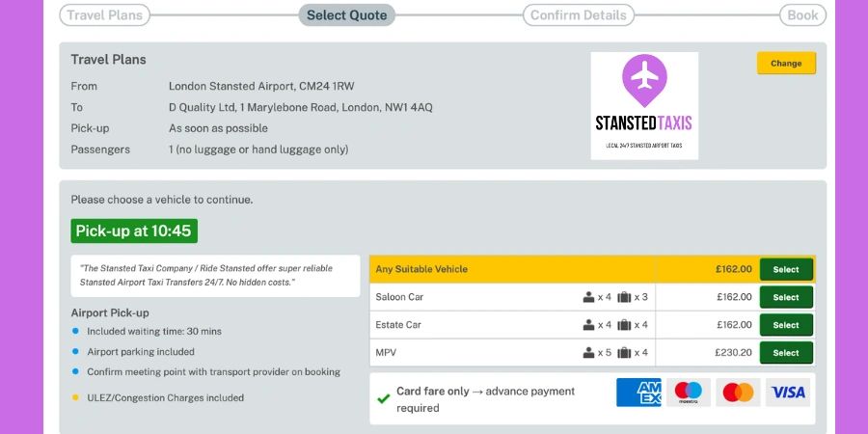Screen dimensions: 868x434
Task: Open the Book step
Action: (802, 14)
